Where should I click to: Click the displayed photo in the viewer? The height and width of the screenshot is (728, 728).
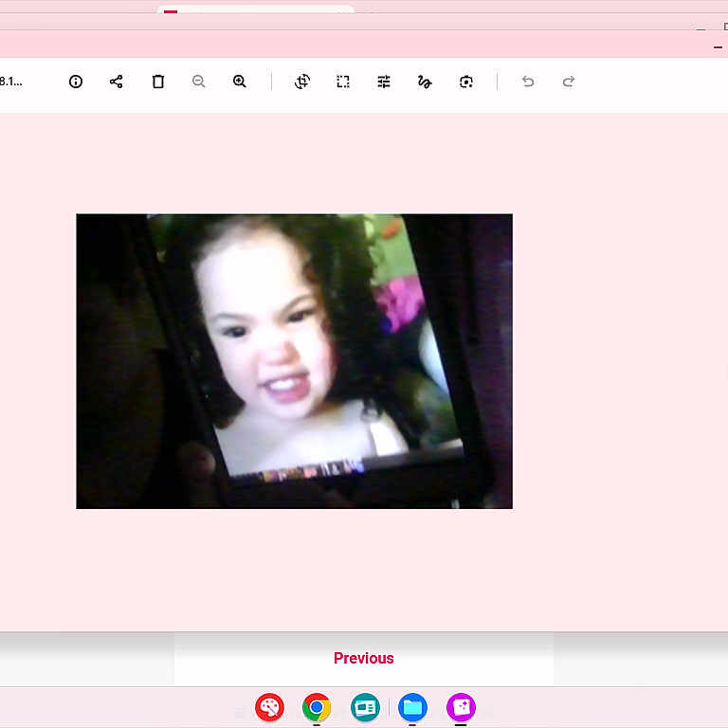click(294, 360)
